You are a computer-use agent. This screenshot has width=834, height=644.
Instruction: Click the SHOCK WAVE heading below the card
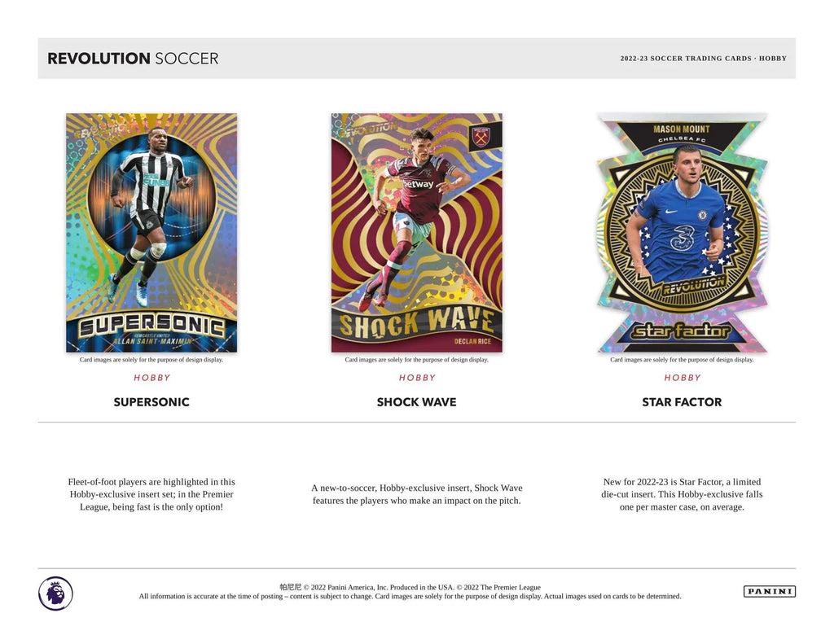click(416, 402)
